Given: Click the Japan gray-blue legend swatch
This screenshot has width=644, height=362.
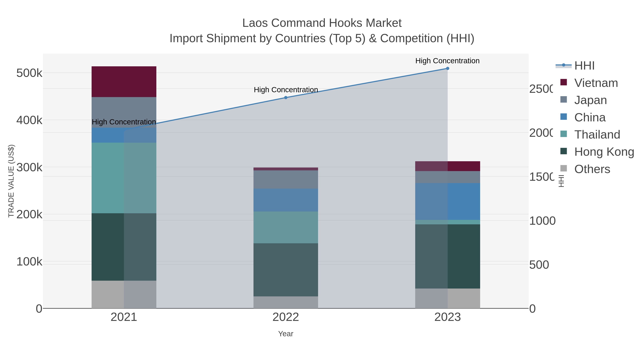Looking at the screenshot, I should 564,99.
